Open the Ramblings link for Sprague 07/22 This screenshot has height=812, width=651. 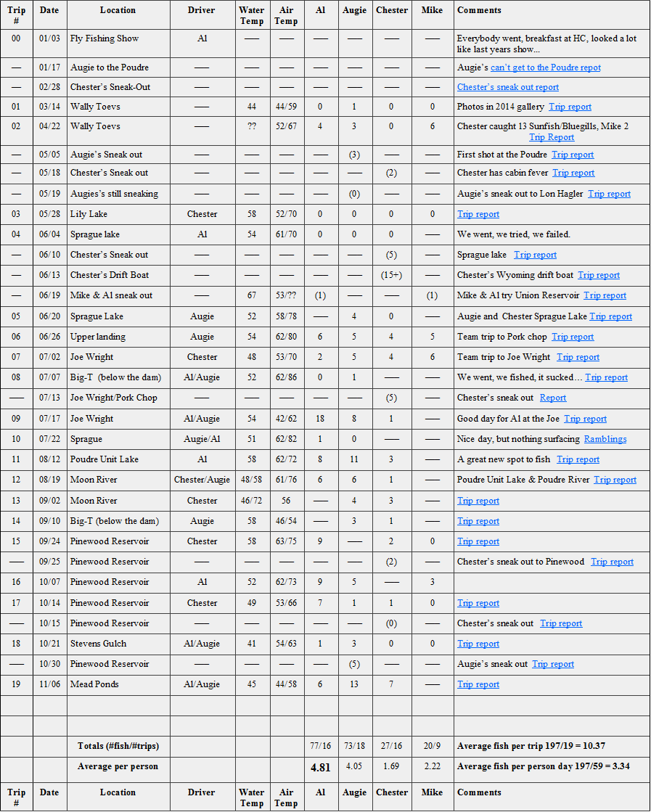[x=605, y=439]
